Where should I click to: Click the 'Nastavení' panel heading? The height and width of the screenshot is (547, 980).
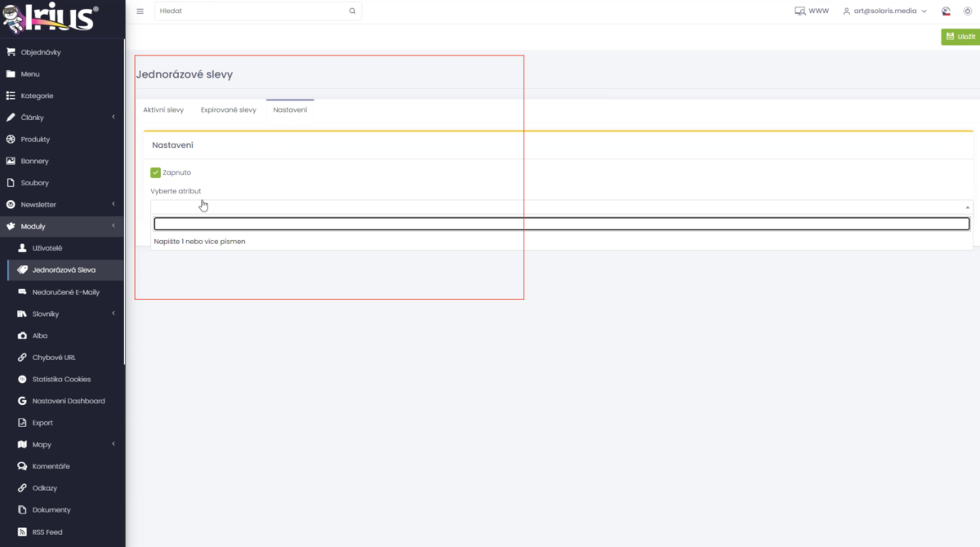(172, 145)
